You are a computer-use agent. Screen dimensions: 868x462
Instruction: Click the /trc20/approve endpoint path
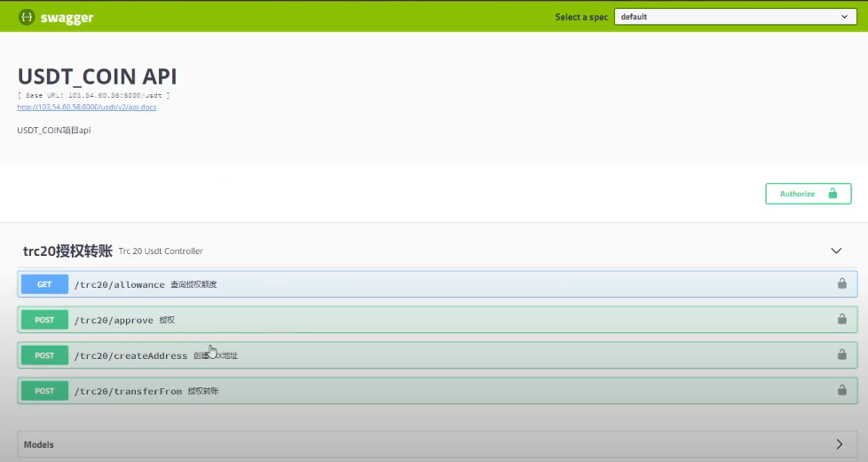click(x=114, y=320)
